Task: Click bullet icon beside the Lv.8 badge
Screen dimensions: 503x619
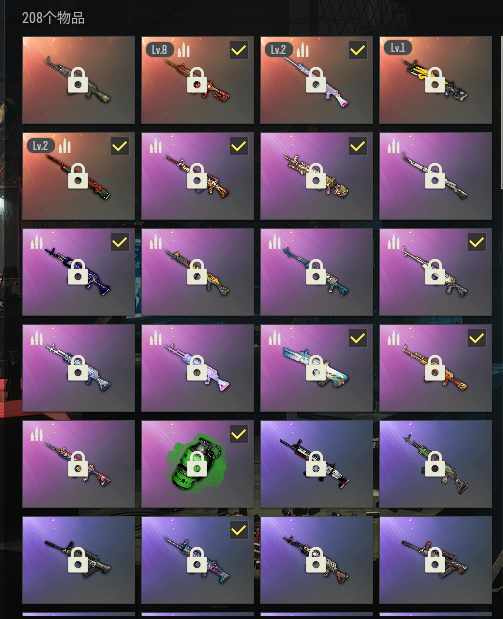Action: [x=184, y=50]
